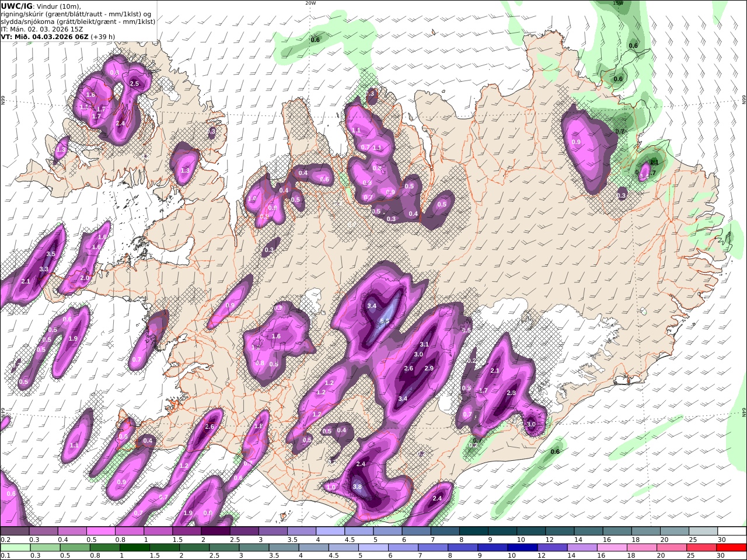Pick the white 30+ snow legend swatch
The width and height of the screenshot is (747, 560).
click(x=731, y=531)
